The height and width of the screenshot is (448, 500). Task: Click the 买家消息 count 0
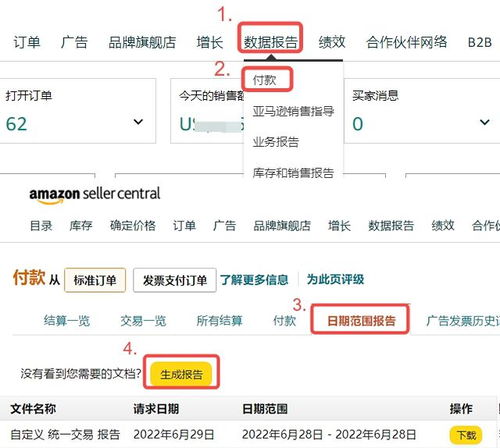358,124
